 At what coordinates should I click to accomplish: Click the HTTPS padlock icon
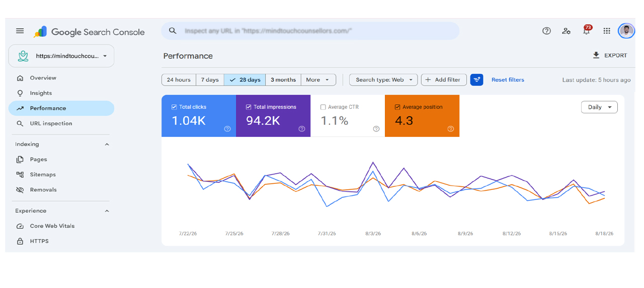click(20, 241)
